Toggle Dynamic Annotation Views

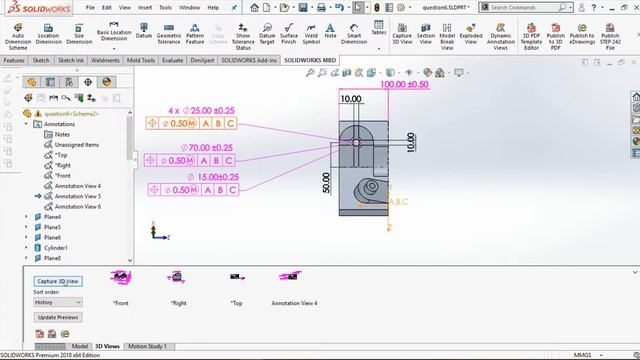click(x=501, y=36)
